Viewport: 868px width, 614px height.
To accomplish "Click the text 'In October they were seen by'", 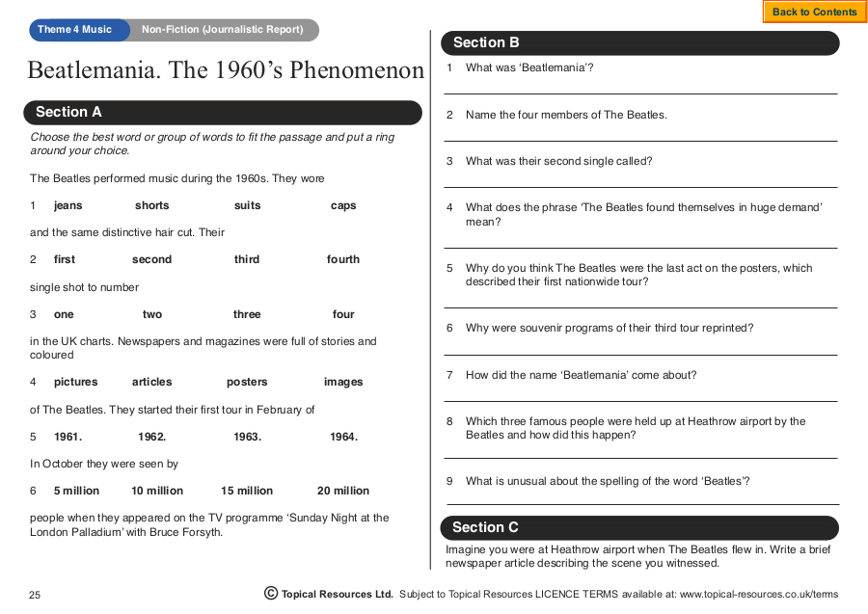I will 104,464.
